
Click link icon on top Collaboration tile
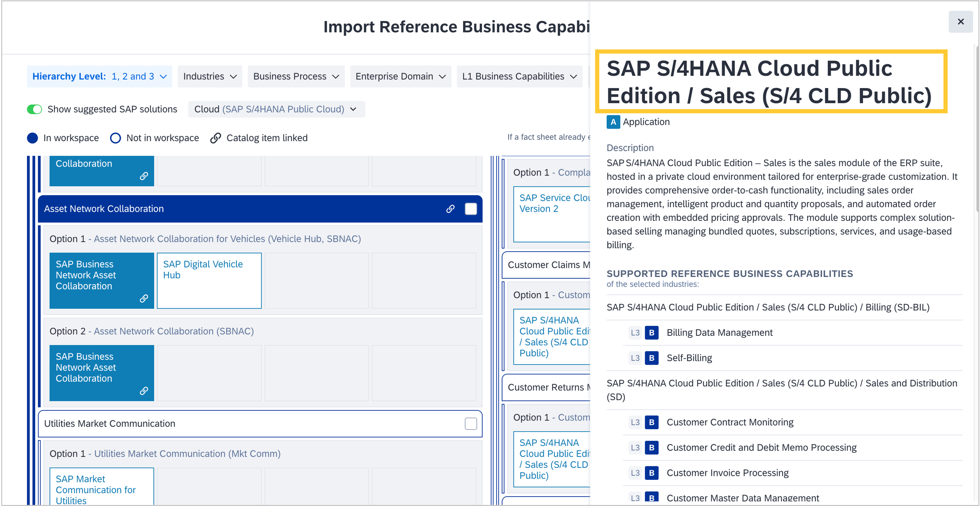click(143, 176)
